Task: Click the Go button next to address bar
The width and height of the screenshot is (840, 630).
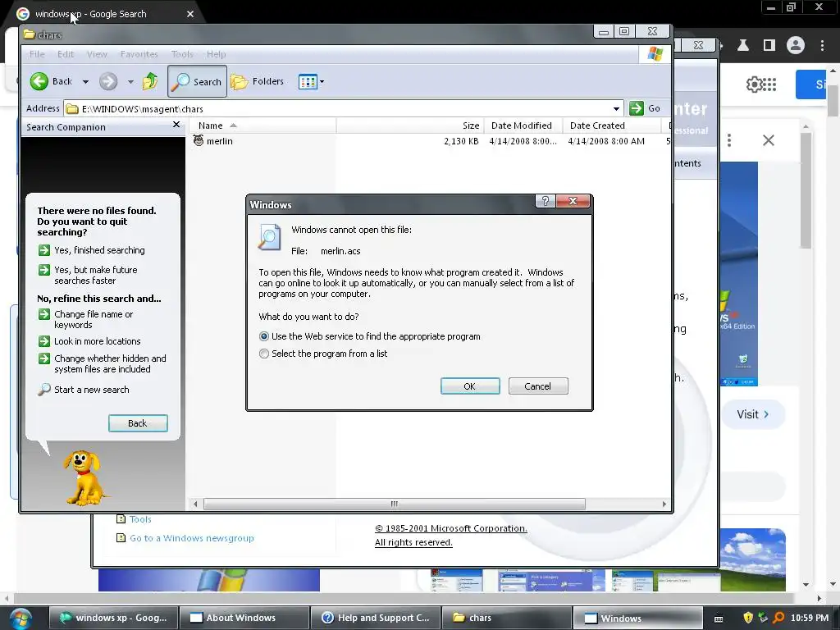Action: 645,108
